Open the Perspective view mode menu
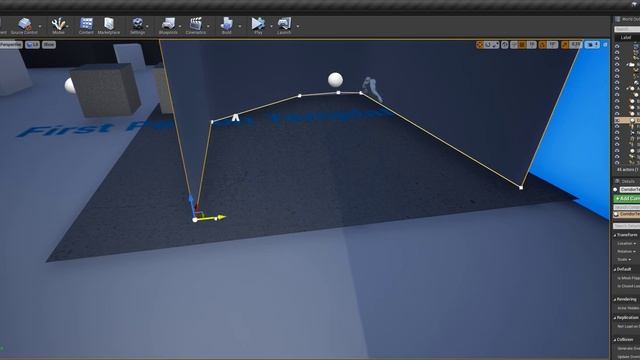The image size is (640, 360). click(11, 44)
